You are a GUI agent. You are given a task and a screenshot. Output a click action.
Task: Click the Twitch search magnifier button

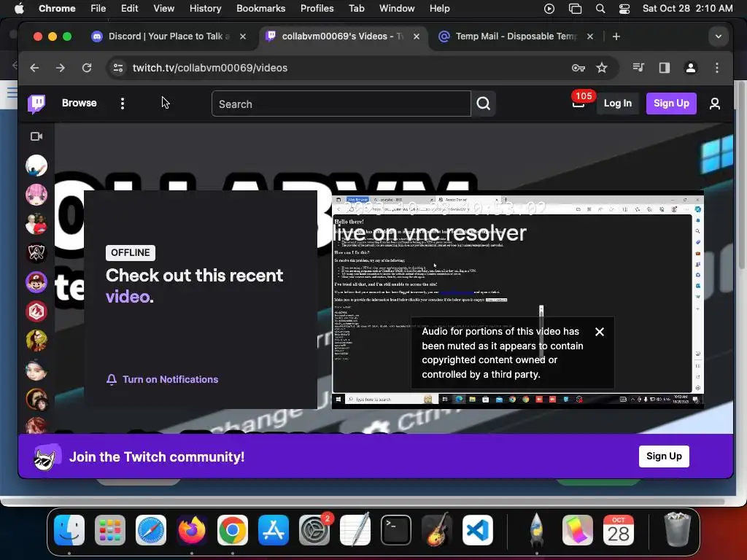(x=484, y=104)
